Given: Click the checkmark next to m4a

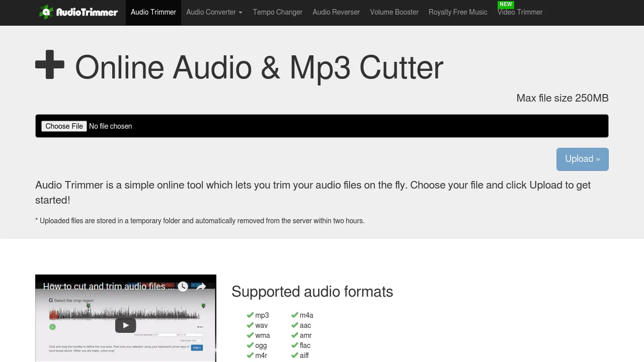Looking at the screenshot, I should [295, 315].
